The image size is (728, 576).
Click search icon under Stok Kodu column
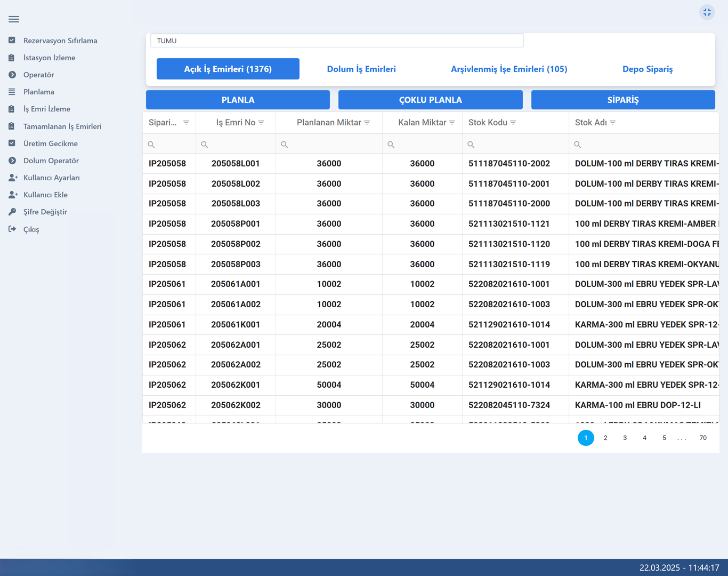pyautogui.click(x=471, y=145)
